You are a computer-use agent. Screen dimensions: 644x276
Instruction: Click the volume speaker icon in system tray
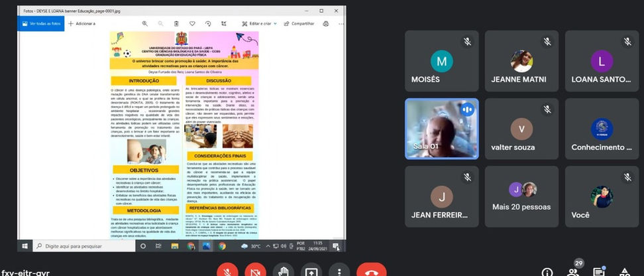(x=284, y=246)
